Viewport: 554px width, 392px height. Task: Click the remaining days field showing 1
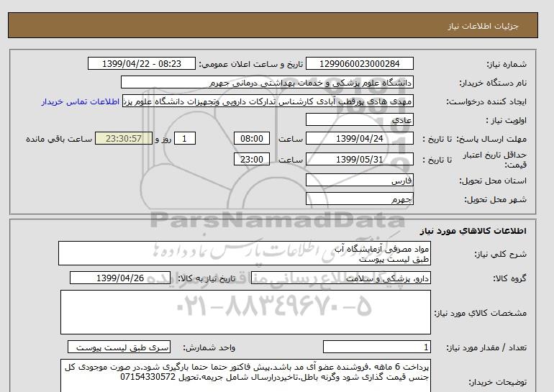point(185,138)
